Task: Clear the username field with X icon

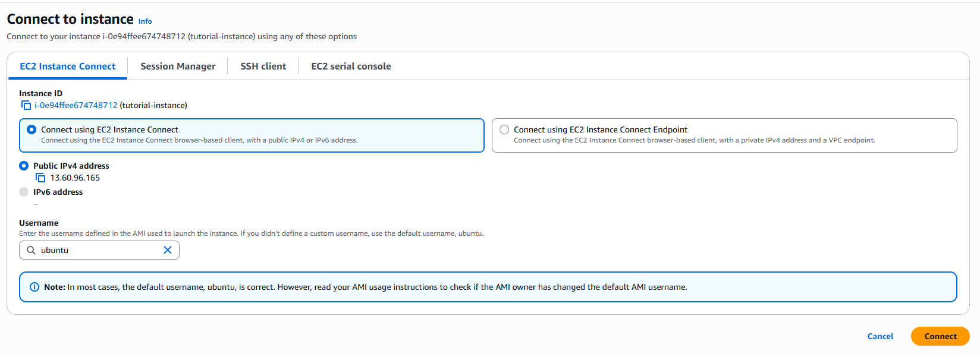Action: 168,250
